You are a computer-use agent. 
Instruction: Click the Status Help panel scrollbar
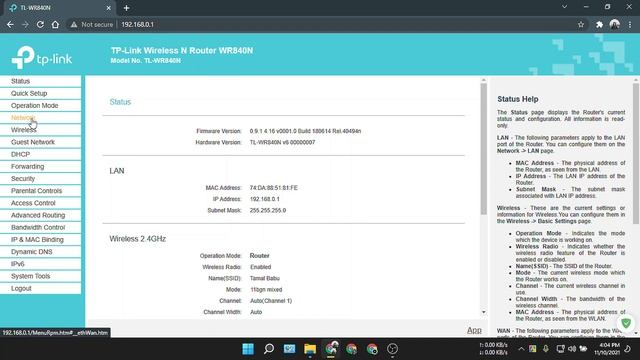coord(636,153)
